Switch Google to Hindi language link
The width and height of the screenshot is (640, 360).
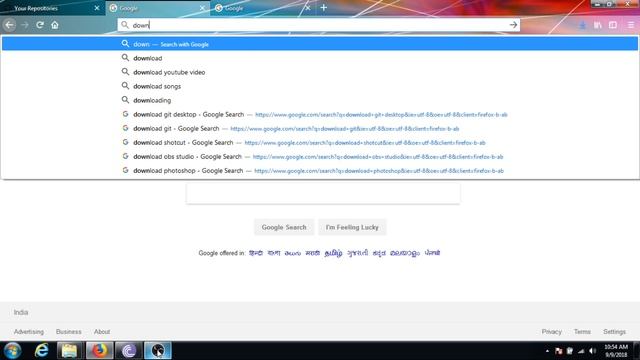coord(256,253)
